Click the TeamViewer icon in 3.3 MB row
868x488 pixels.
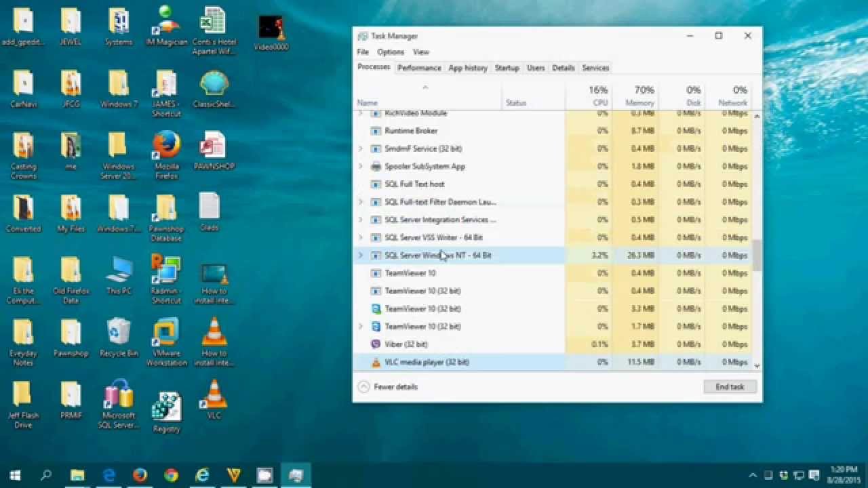[x=376, y=308]
